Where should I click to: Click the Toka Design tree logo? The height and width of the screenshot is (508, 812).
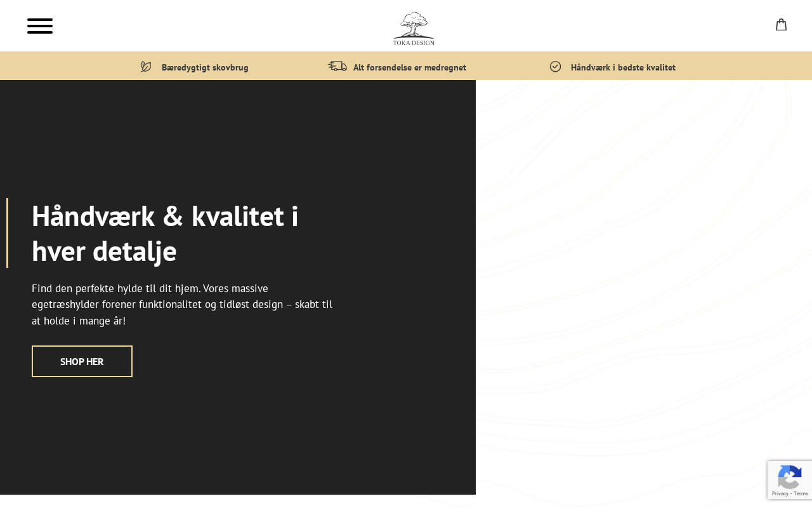414,29
